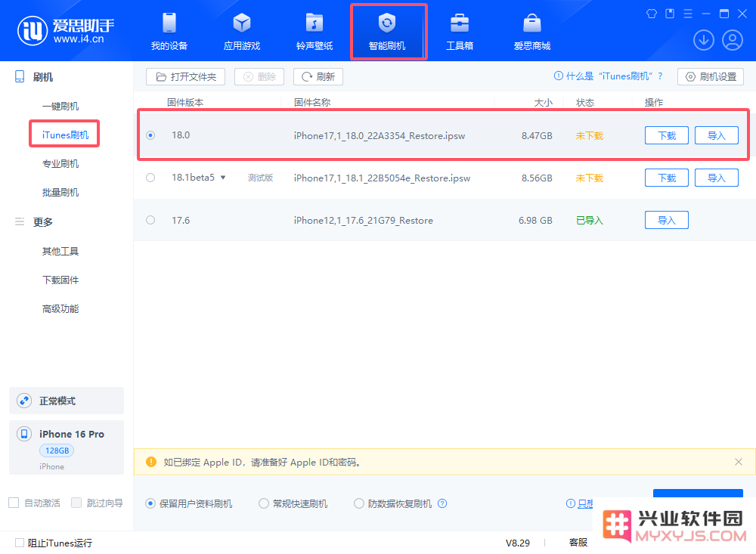The height and width of the screenshot is (554, 756).
Task: Click the 大小 column header
Action: pyautogui.click(x=543, y=102)
